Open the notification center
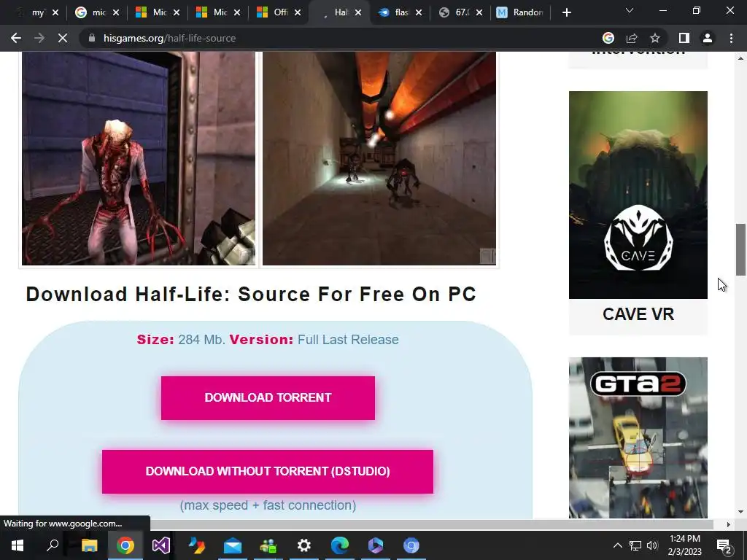The height and width of the screenshot is (560, 747). point(724,545)
